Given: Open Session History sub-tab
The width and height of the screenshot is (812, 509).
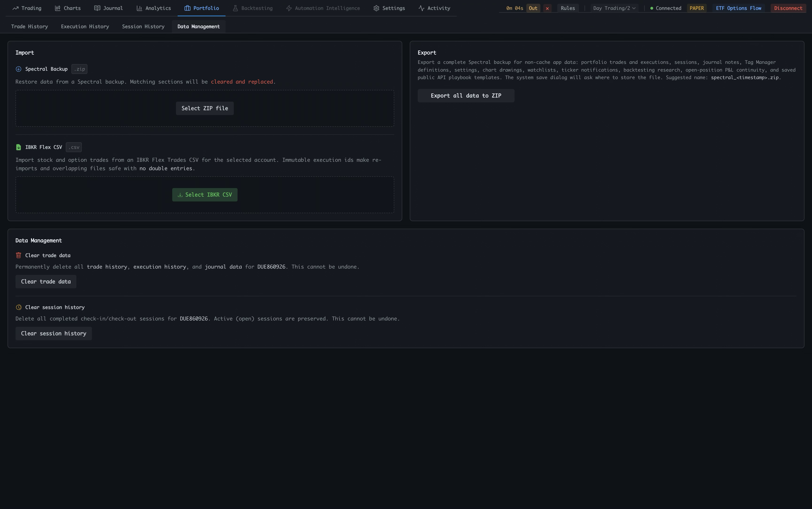Looking at the screenshot, I should point(143,27).
